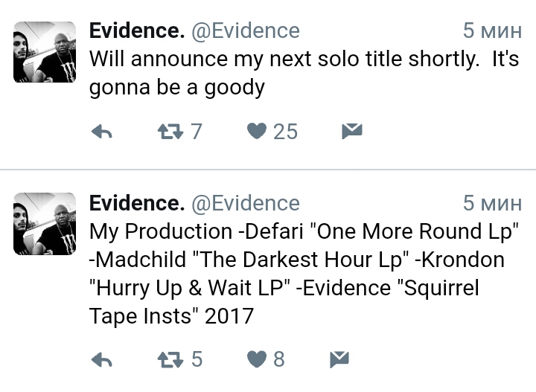Like the tweet with 25 likes
This screenshot has height=392, width=536.
pyautogui.click(x=257, y=131)
